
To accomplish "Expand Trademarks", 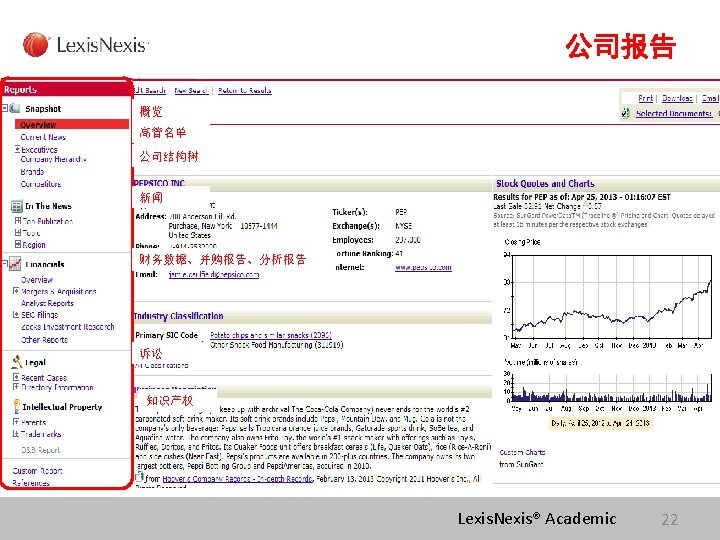I will point(16,433).
